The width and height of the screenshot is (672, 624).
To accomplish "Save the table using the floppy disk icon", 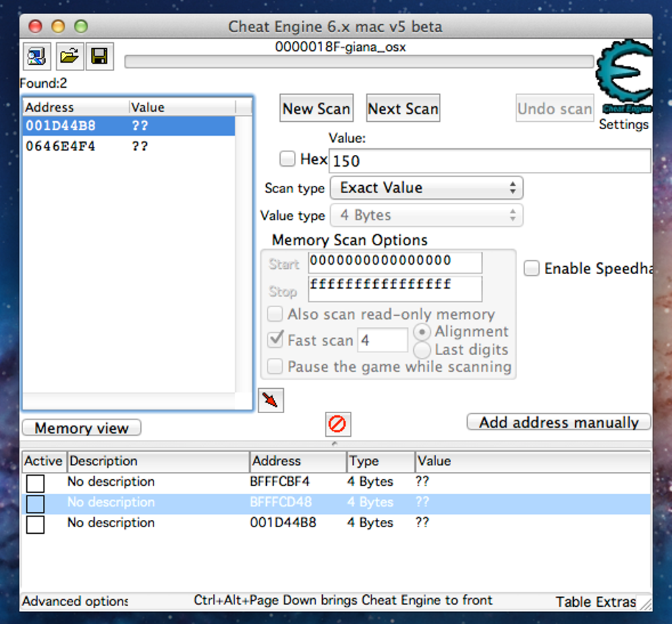I will [100, 56].
